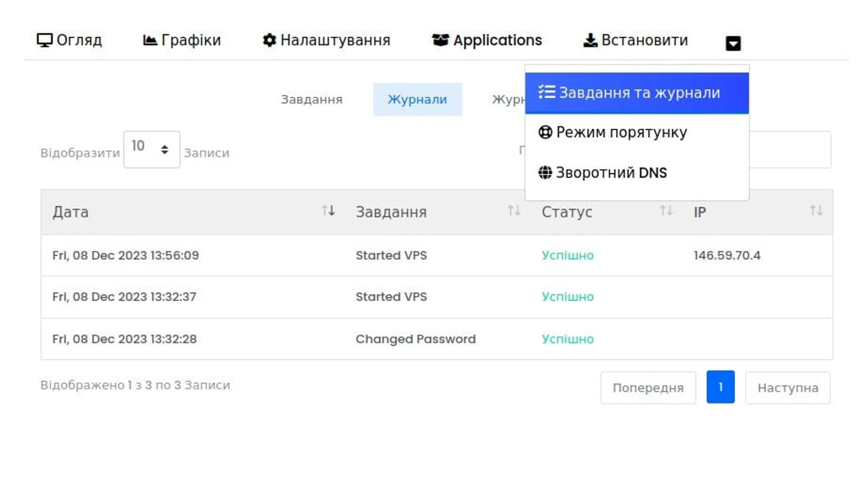Switch to the Графіки tab

click(182, 40)
